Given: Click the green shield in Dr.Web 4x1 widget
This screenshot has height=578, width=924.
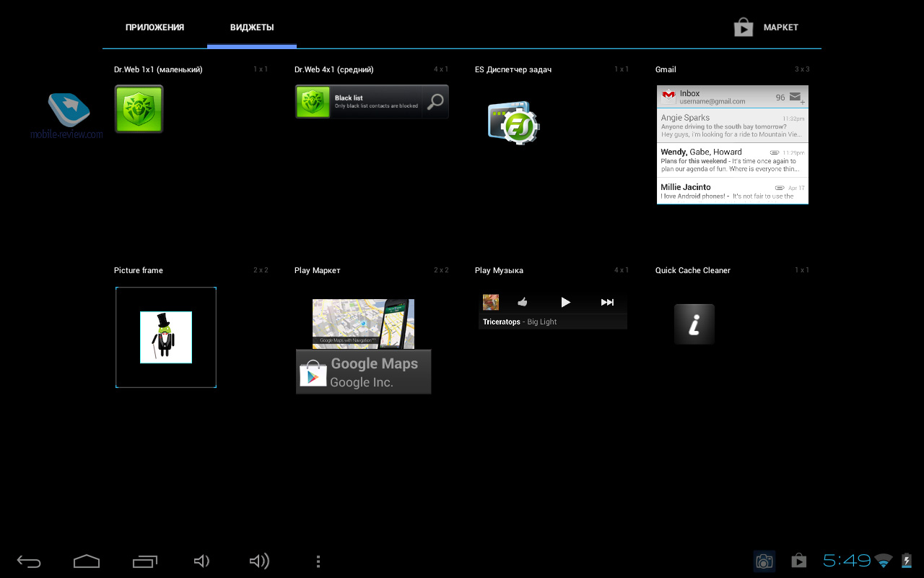Looking at the screenshot, I should point(313,102).
